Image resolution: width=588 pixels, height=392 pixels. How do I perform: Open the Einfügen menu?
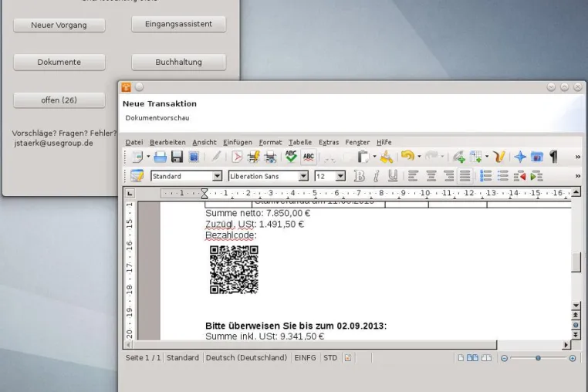[238, 142]
